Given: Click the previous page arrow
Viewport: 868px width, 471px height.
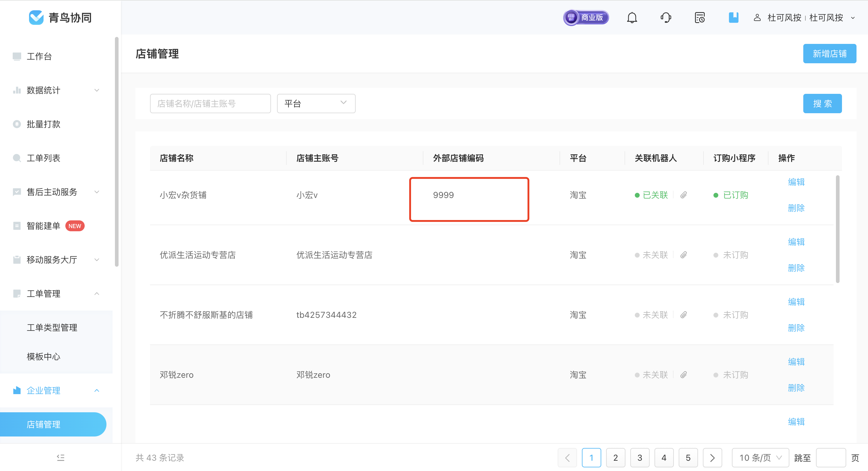Looking at the screenshot, I should point(567,457).
